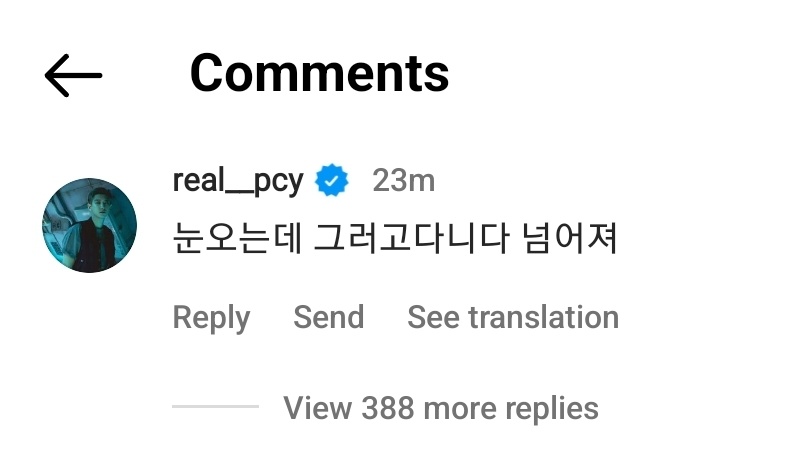Click the 23m timestamp
Viewport: 800px width, 450px height.
[404, 181]
